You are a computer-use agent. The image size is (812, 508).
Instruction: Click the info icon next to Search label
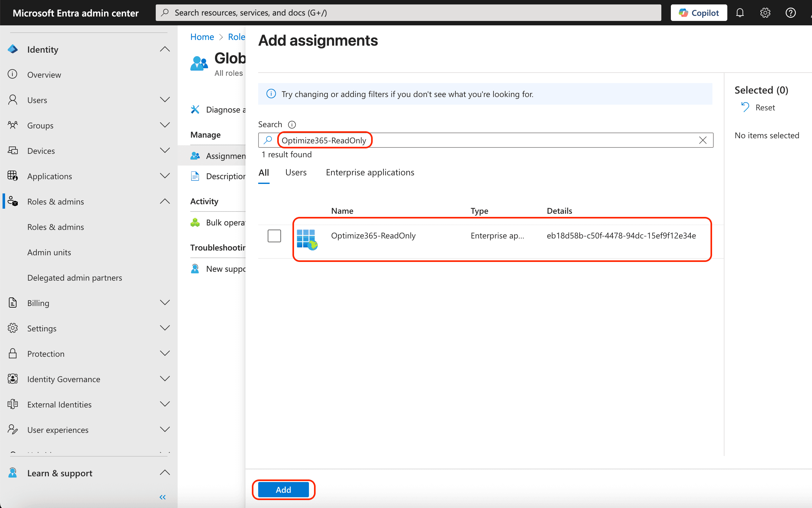coord(292,125)
